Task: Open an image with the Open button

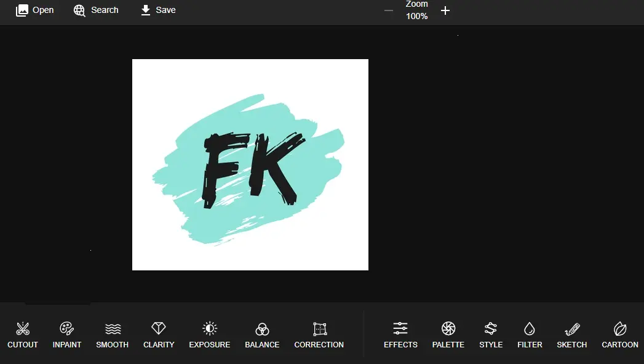Action: coord(34,10)
